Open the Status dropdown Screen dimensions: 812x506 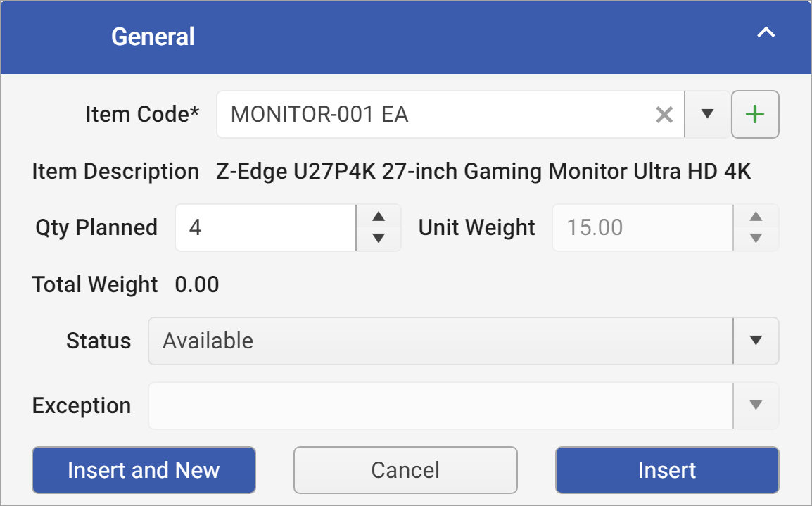(756, 341)
